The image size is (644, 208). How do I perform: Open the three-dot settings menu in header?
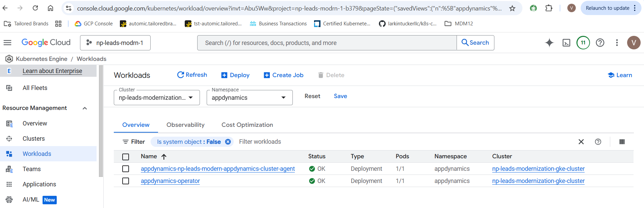tap(617, 43)
